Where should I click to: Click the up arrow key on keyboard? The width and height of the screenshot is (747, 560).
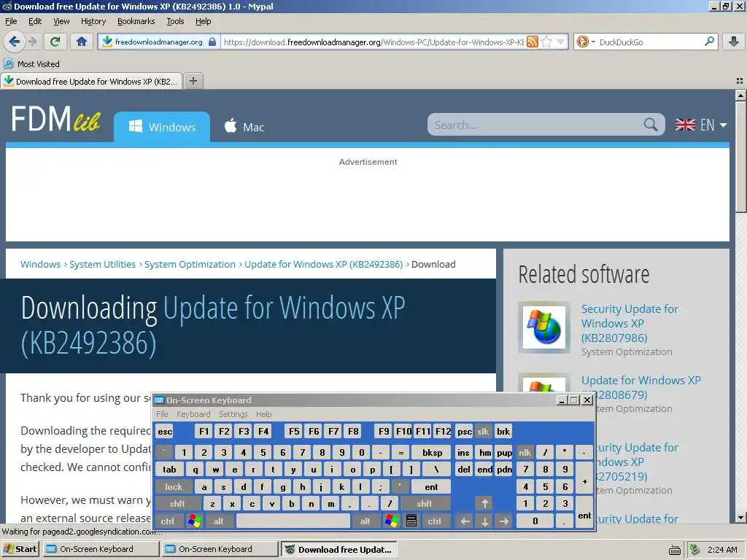[484, 504]
